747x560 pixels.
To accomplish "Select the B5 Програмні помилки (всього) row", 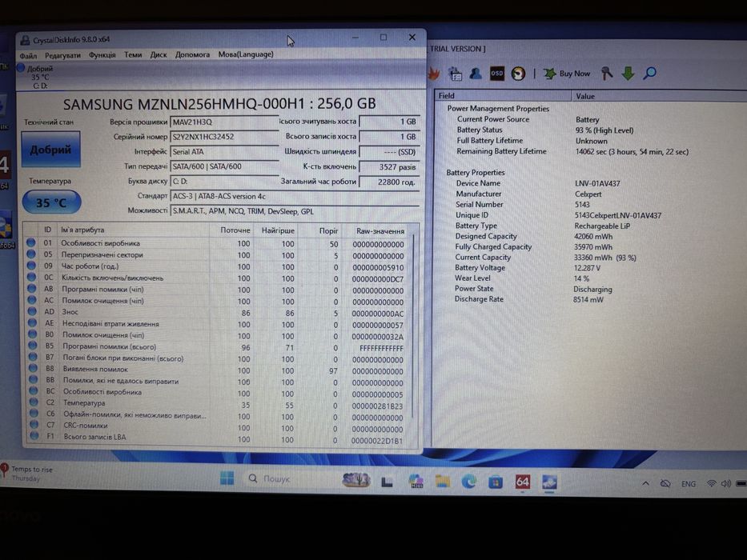I will 217,347.
